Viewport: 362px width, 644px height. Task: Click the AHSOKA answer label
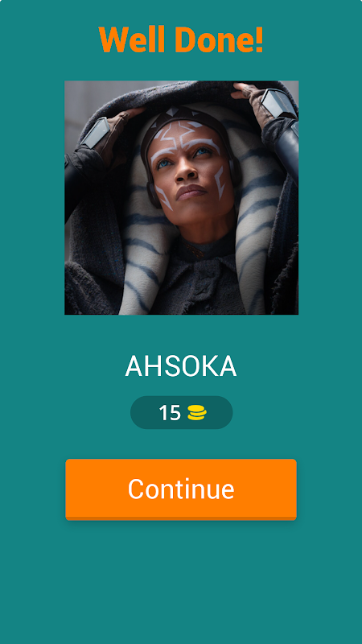(x=181, y=366)
